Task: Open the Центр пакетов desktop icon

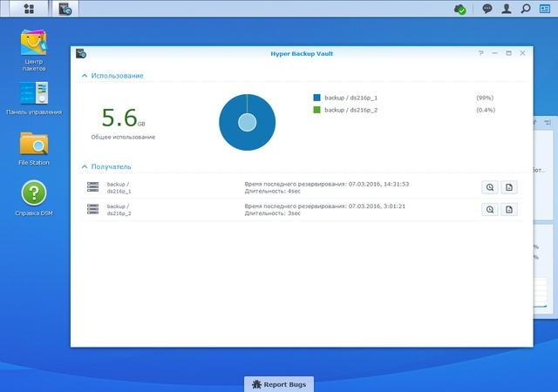Action: click(34, 50)
